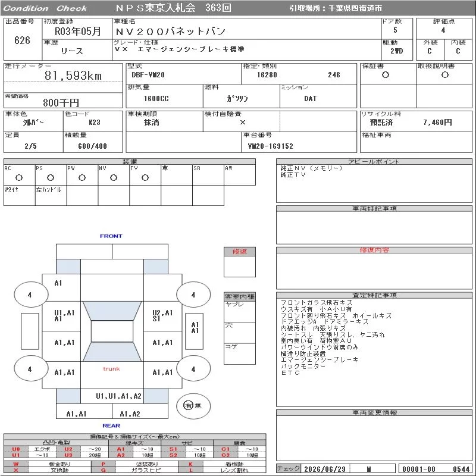This screenshot has height=476, width=476.
Task: Click the U1,U1,A1,A2 rear gate damage note
Action: 118,396
